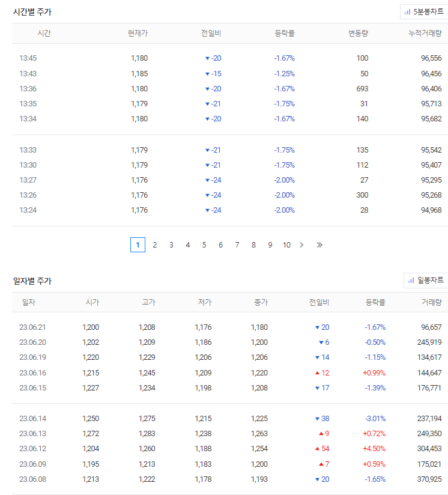This screenshot has width=448, height=495.
Task: Click the bar-chart icon in 5분봉차트
Action: tap(407, 12)
